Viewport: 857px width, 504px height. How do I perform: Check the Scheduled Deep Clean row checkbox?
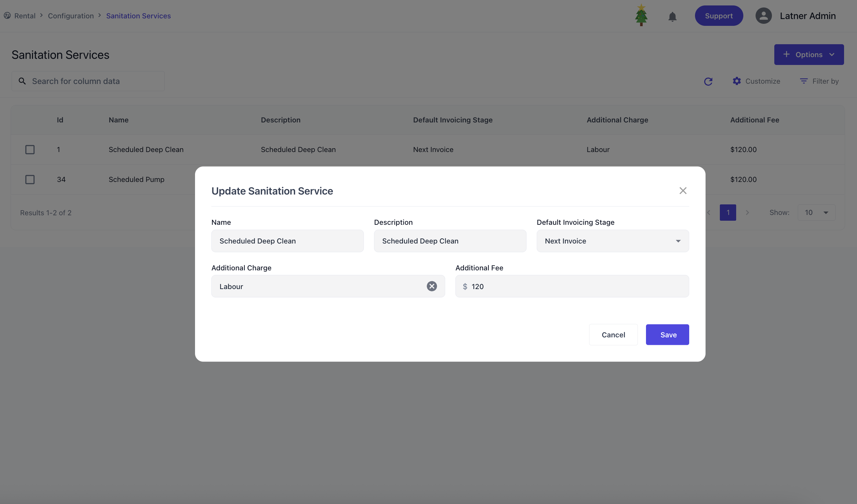click(30, 150)
